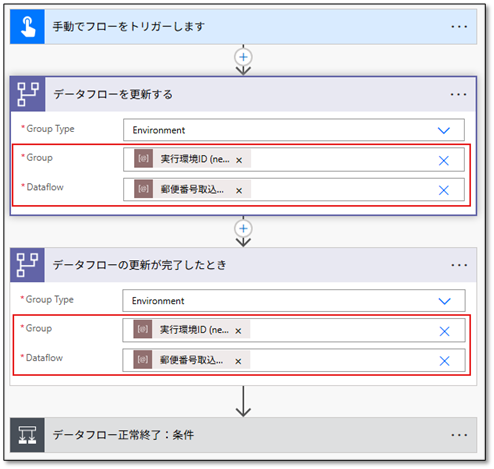
Task: Expand Group Type dropdown in データフローを更新する
Action: coord(444,130)
